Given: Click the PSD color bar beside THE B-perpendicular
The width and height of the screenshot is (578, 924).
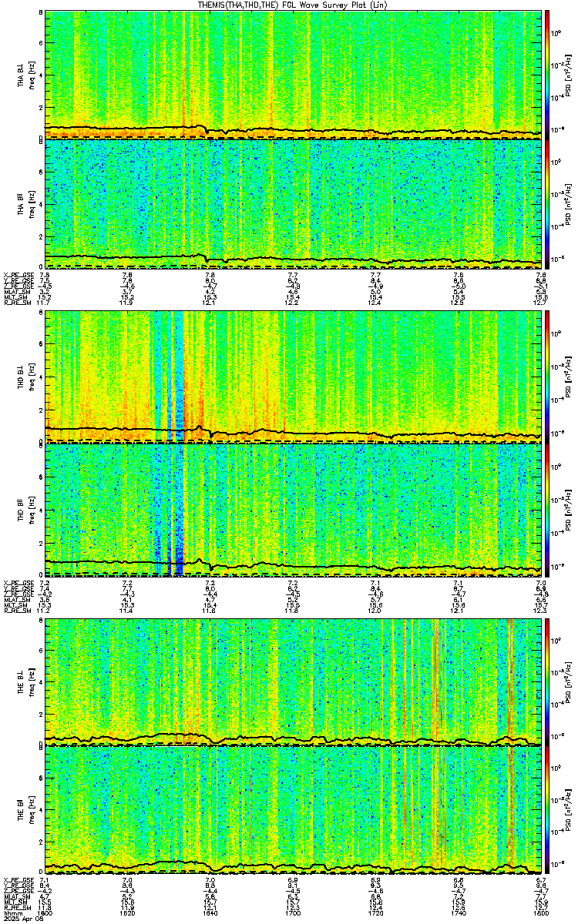Looking at the screenshot, I should point(547,681).
